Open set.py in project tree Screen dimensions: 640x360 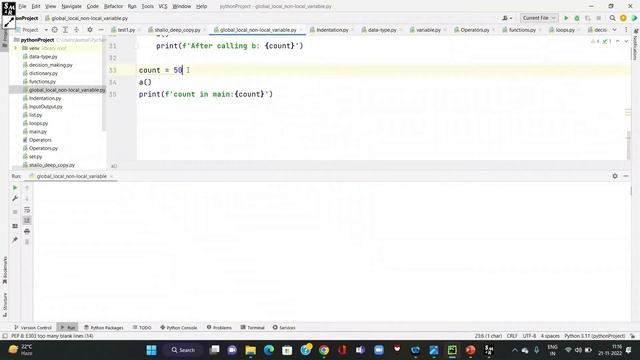click(x=36, y=156)
